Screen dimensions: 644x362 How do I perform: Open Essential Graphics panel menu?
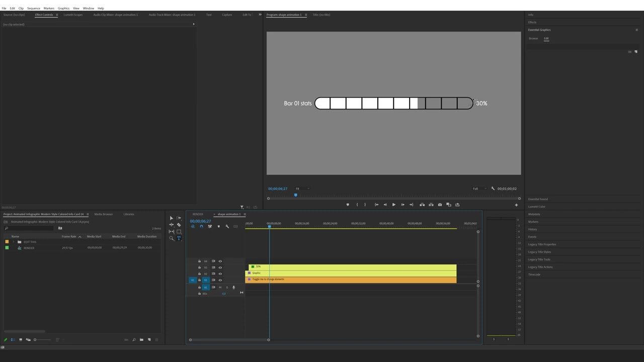tap(636, 30)
